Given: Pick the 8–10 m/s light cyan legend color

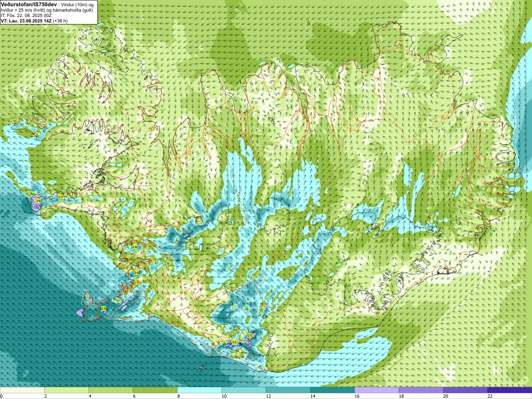Looking at the screenshot, I should tap(199, 390).
